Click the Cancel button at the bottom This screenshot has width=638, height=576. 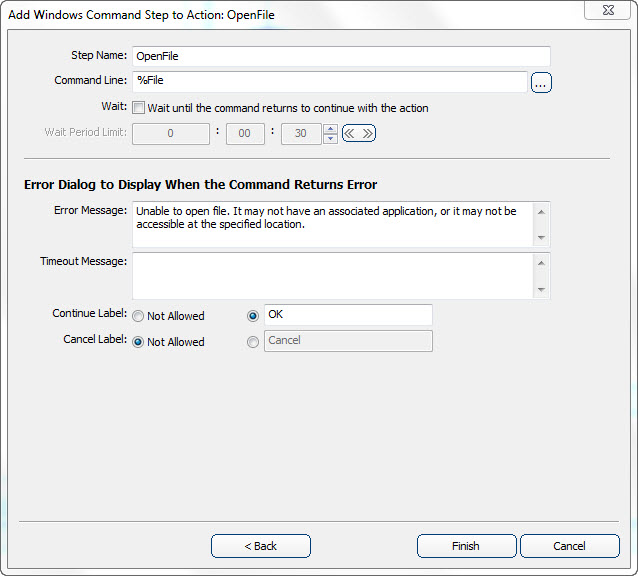tap(569, 546)
